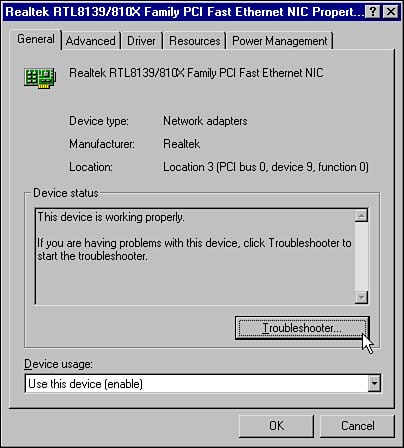
Task: Open the Driver tab
Action: (141, 41)
